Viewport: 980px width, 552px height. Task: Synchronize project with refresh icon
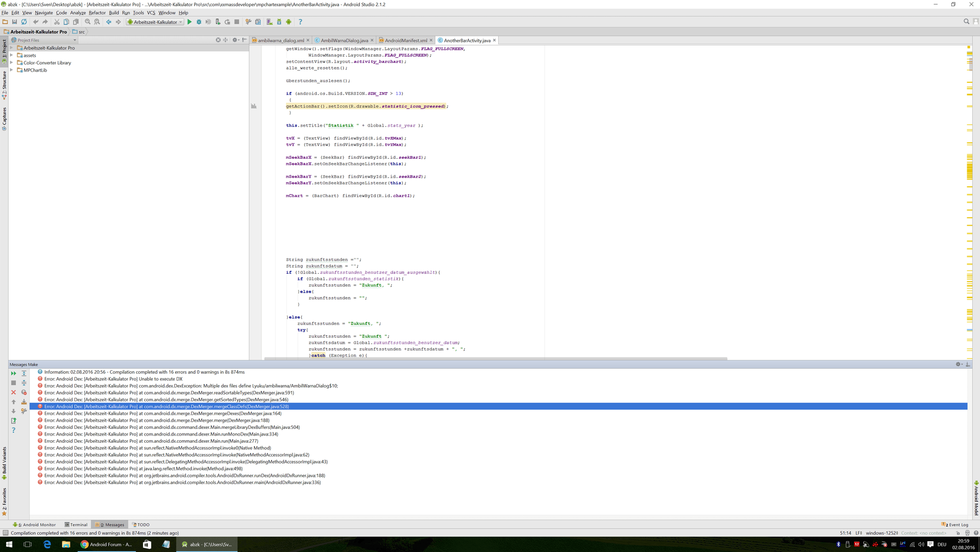(24, 22)
